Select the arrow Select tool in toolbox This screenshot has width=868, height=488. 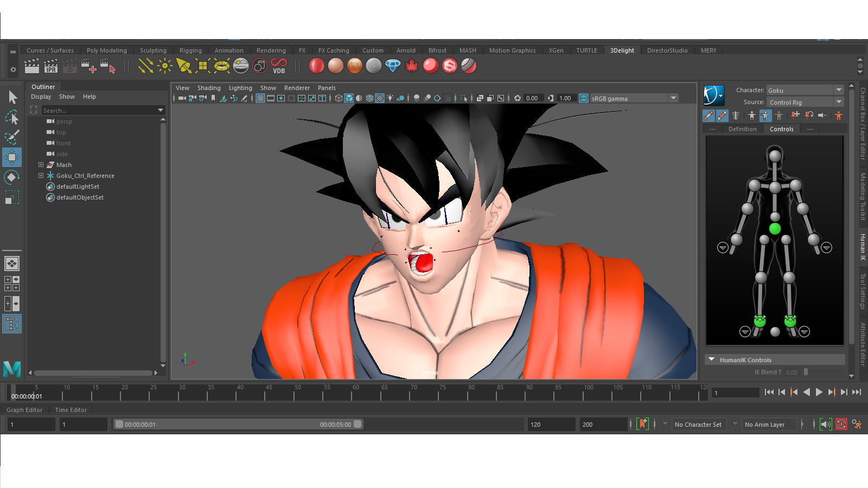click(x=12, y=98)
